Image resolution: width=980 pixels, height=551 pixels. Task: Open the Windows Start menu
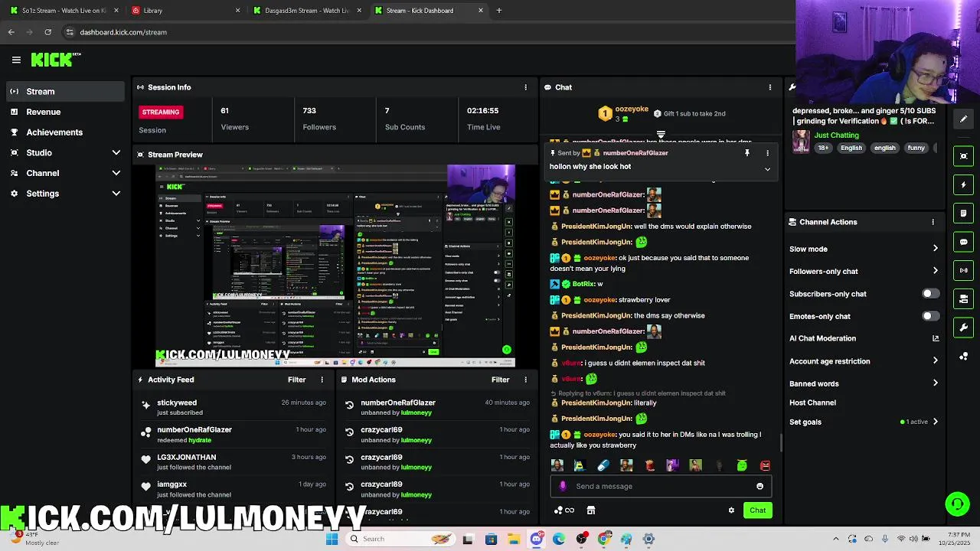[x=332, y=539]
